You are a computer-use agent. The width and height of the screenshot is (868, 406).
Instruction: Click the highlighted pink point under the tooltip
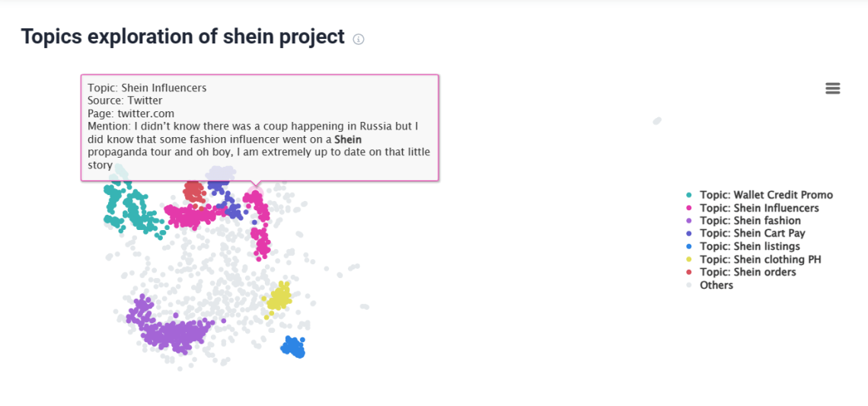255,193
